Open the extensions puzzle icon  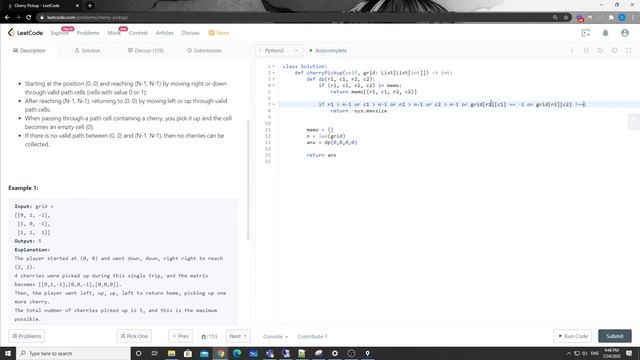(611, 18)
